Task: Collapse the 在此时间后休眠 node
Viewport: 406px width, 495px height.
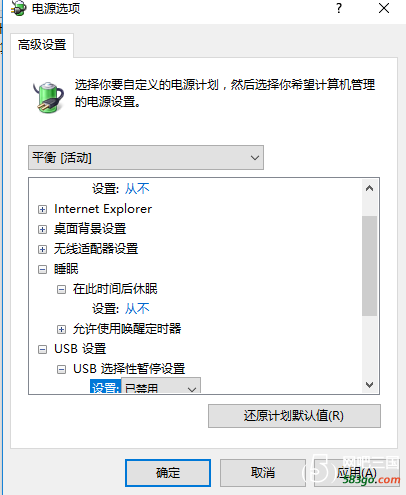Action: pyautogui.click(x=61, y=289)
